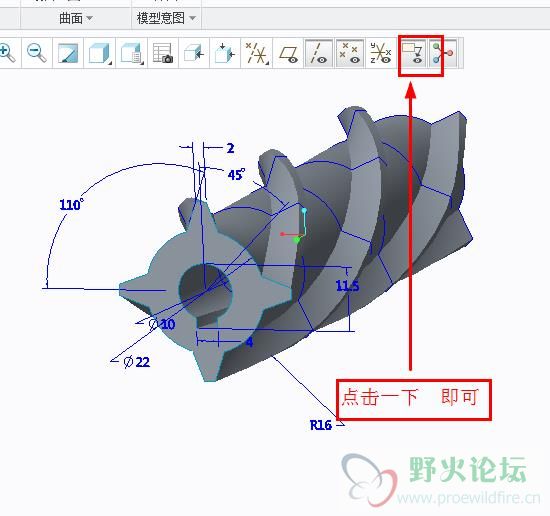Select the 11.5 dimension value
Image resolution: width=550 pixels, height=516 pixels.
pyautogui.click(x=347, y=286)
